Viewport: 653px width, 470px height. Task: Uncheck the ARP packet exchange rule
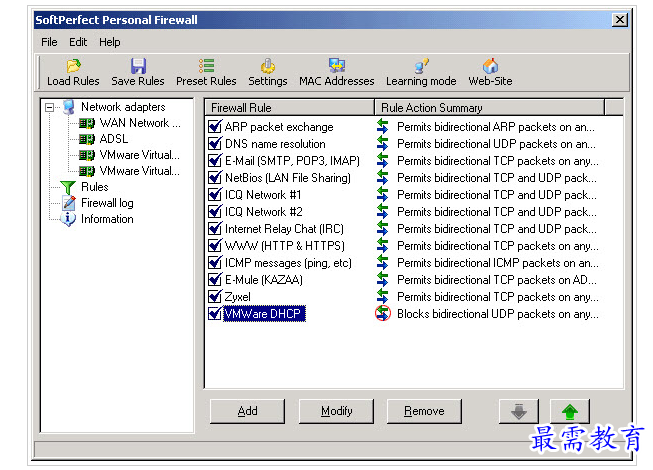coord(215,127)
